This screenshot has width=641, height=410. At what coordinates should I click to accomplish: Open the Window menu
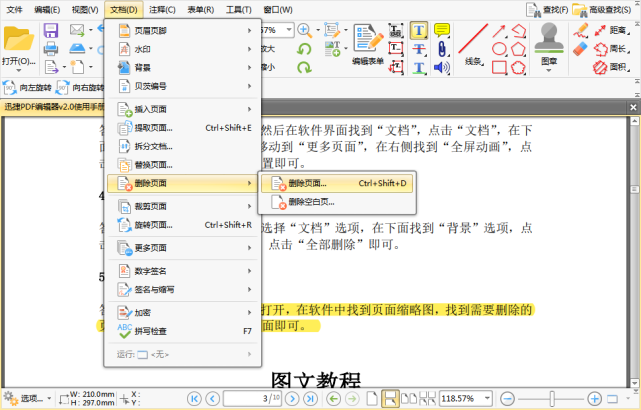(x=278, y=9)
